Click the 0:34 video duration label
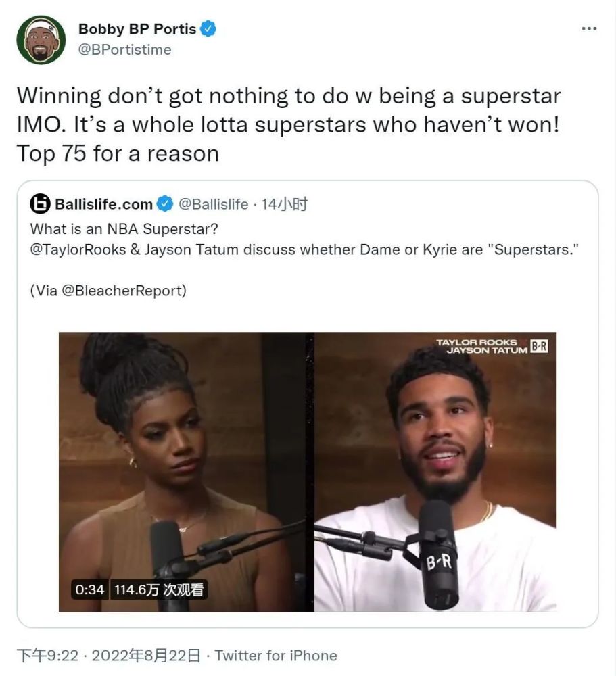The width and height of the screenshot is (616, 676). [89, 589]
